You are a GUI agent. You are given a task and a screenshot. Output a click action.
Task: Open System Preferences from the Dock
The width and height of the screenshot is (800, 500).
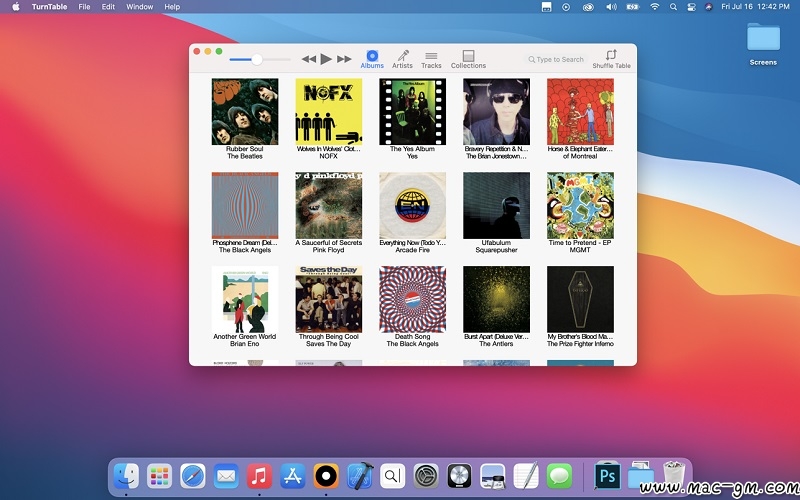[426, 476]
